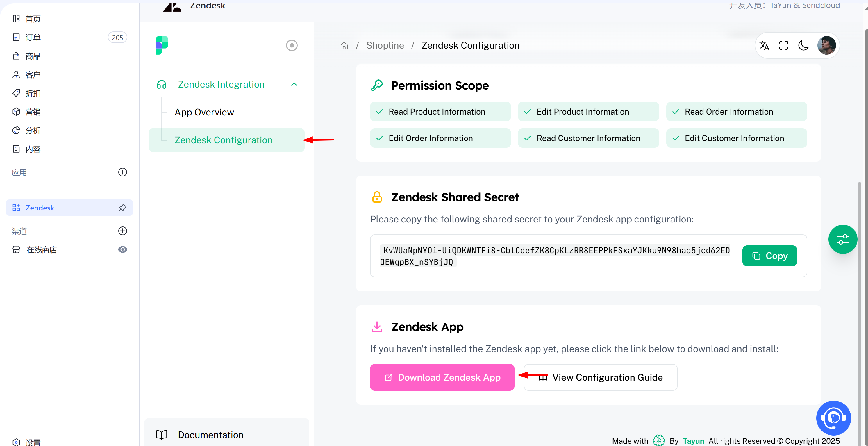
Task: Click Edit Product Information permission
Action: pyautogui.click(x=588, y=112)
